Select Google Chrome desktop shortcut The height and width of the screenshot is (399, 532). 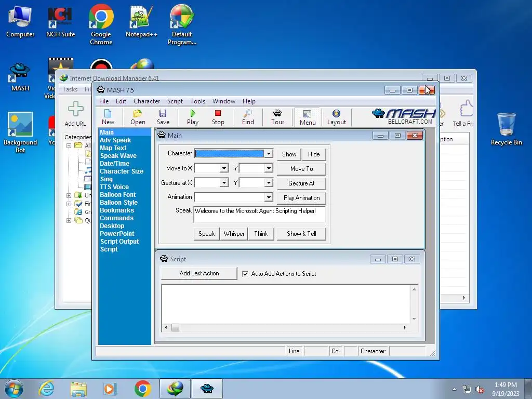tap(101, 24)
